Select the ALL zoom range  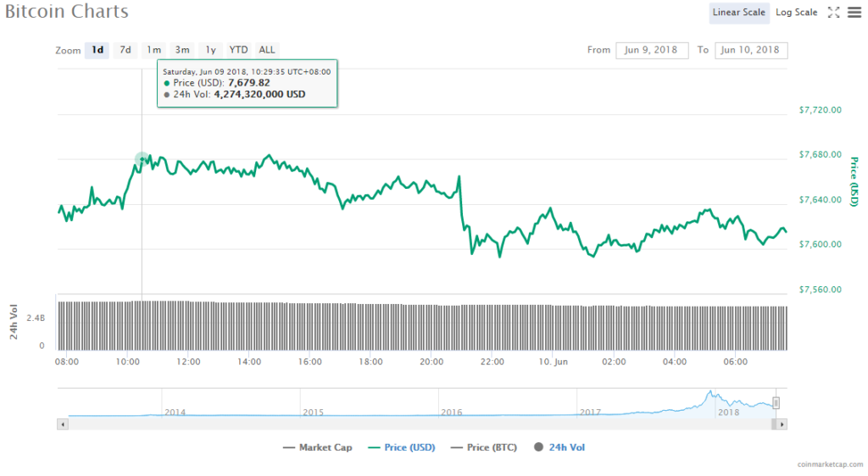tap(267, 50)
